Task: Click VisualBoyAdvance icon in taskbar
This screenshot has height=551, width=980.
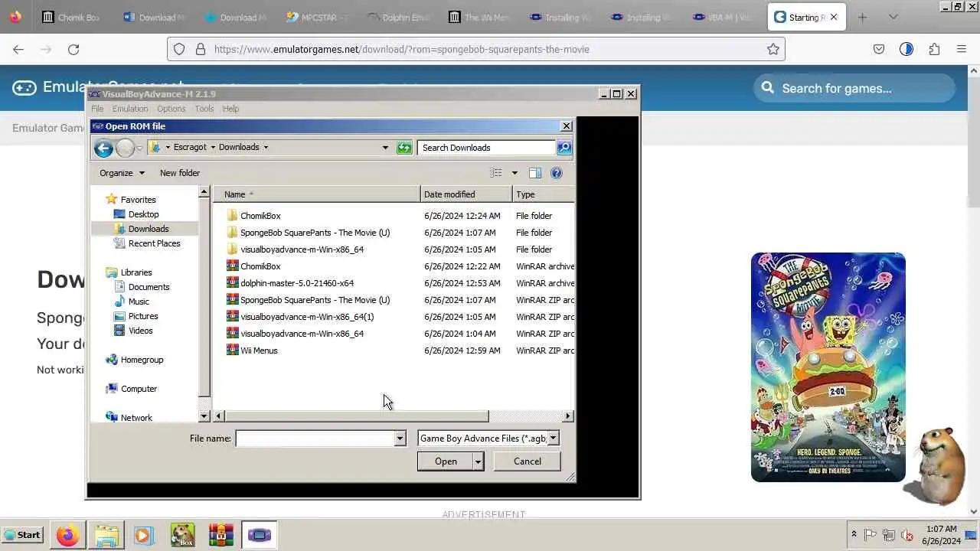Action: 259,535
